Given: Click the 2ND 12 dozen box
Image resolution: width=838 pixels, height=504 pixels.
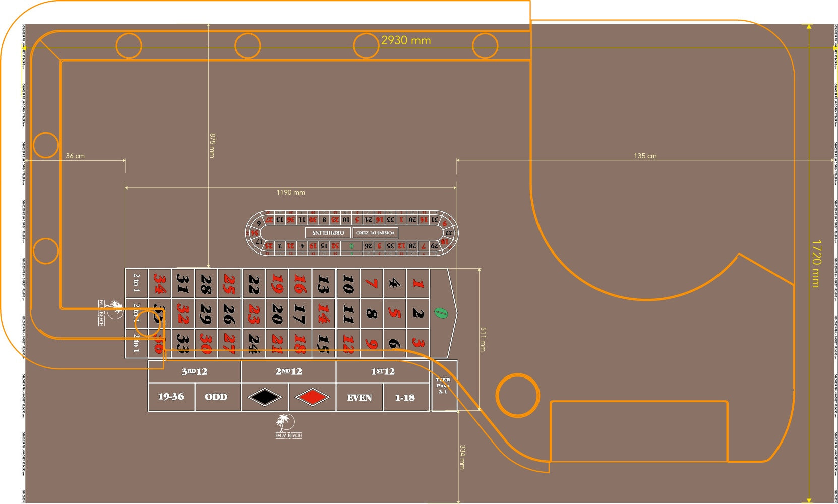Looking at the screenshot, I should click(x=288, y=372).
